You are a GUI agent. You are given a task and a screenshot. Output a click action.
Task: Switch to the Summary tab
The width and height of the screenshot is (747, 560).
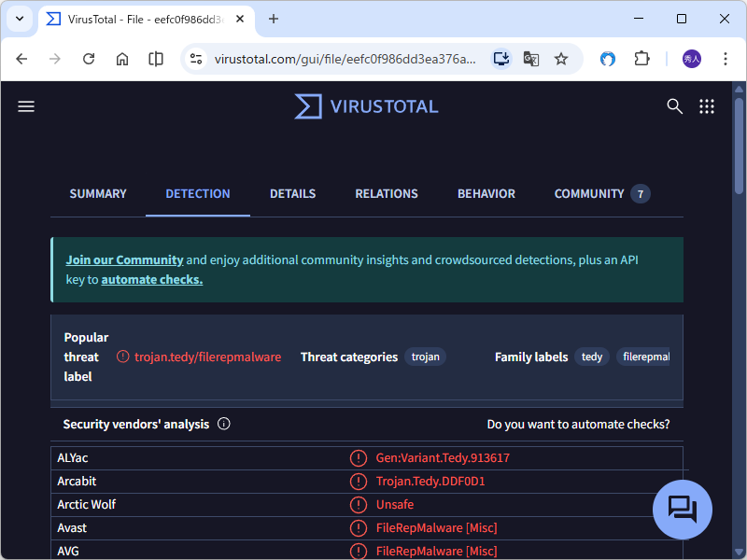(97, 193)
